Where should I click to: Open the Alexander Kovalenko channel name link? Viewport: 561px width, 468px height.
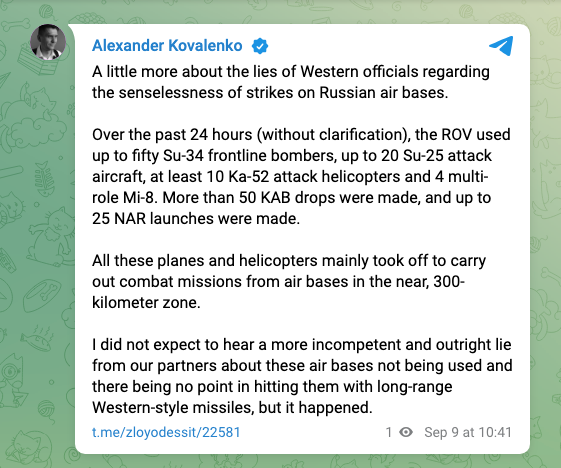point(167,46)
